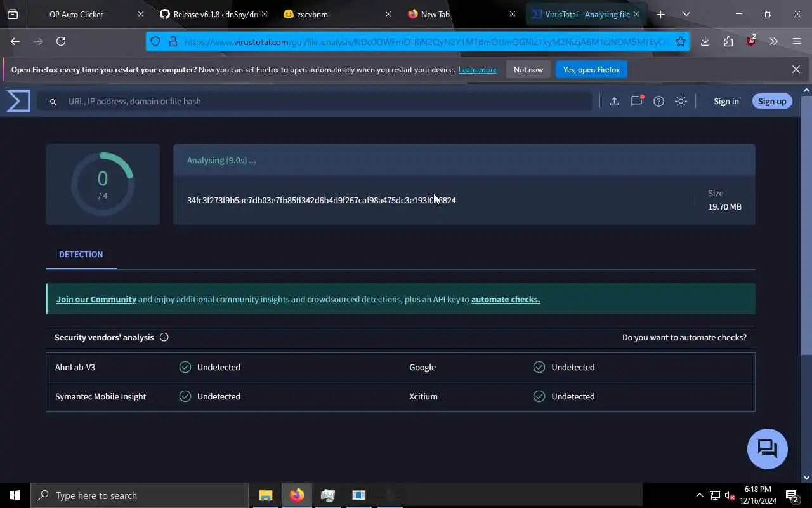This screenshot has width=812, height=508.
Task: Open the Windows notification center
Action: coord(792,495)
